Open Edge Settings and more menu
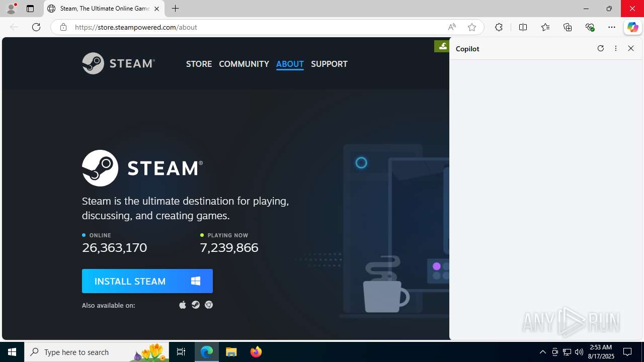The image size is (644, 362). click(x=612, y=27)
